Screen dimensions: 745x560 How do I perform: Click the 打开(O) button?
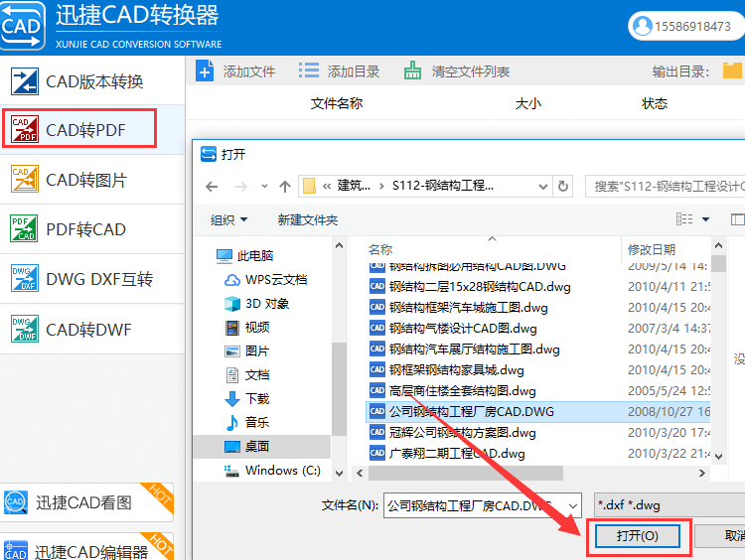(637, 536)
